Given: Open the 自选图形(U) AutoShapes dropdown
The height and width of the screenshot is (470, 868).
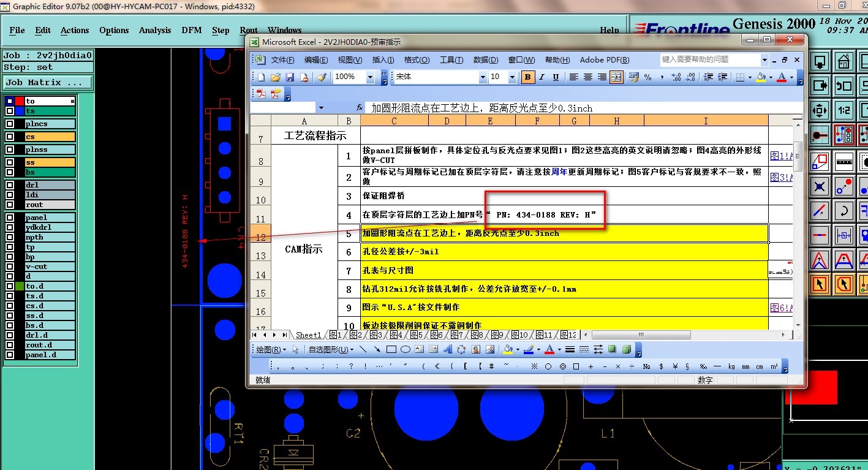Looking at the screenshot, I should [x=331, y=350].
